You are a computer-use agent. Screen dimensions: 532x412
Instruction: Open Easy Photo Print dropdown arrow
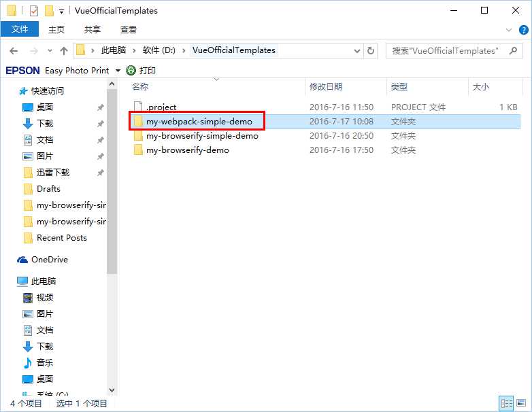(x=118, y=71)
